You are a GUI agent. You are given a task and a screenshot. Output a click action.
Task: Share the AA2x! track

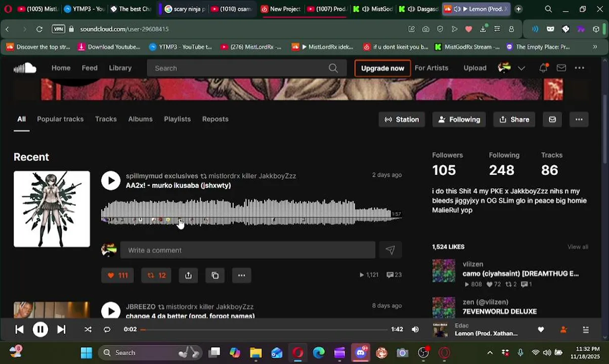click(x=188, y=275)
